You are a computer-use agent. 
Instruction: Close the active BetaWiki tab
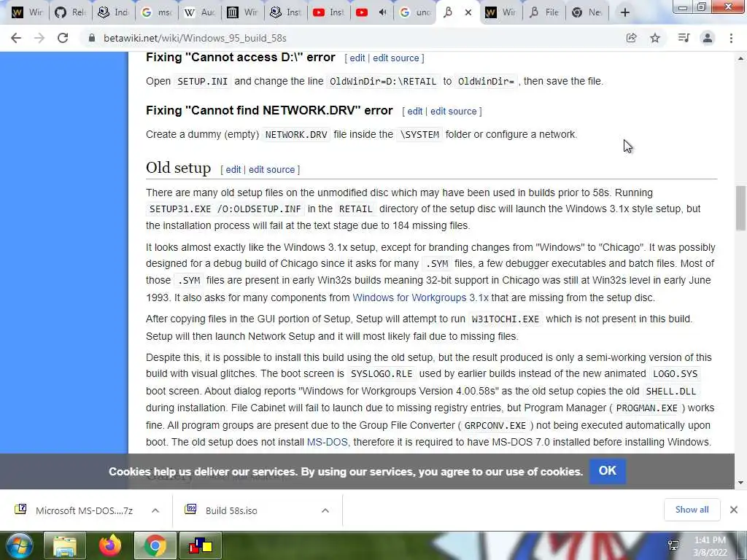tap(468, 12)
